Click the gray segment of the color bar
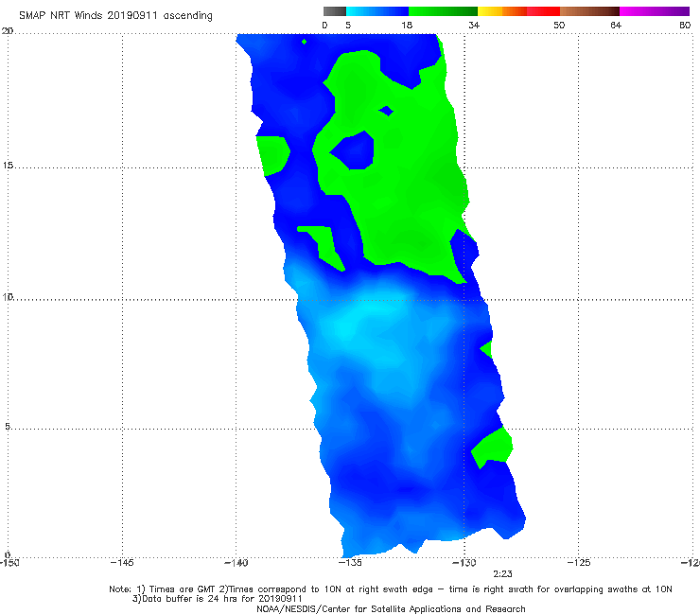700x615 pixels. 335,11
